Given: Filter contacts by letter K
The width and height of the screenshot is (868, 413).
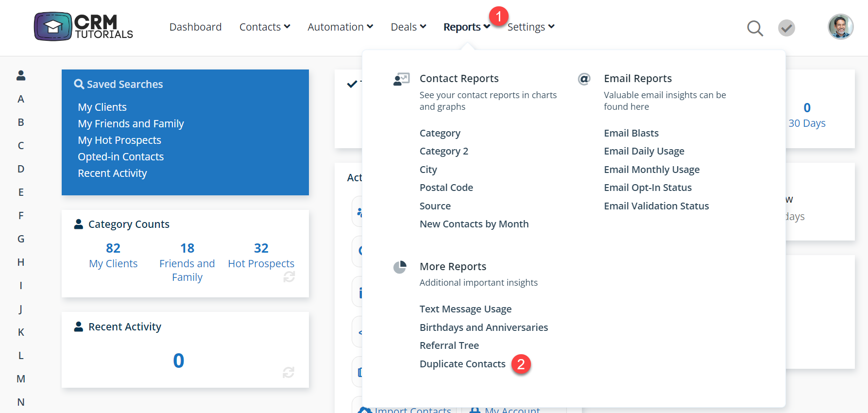Looking at the screenshot, I should pyautogui.click(x=21, y=332).
